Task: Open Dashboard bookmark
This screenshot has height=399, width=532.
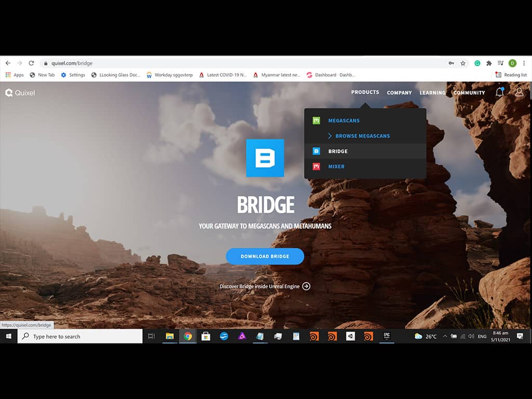Action: click(x=331, y=75)
